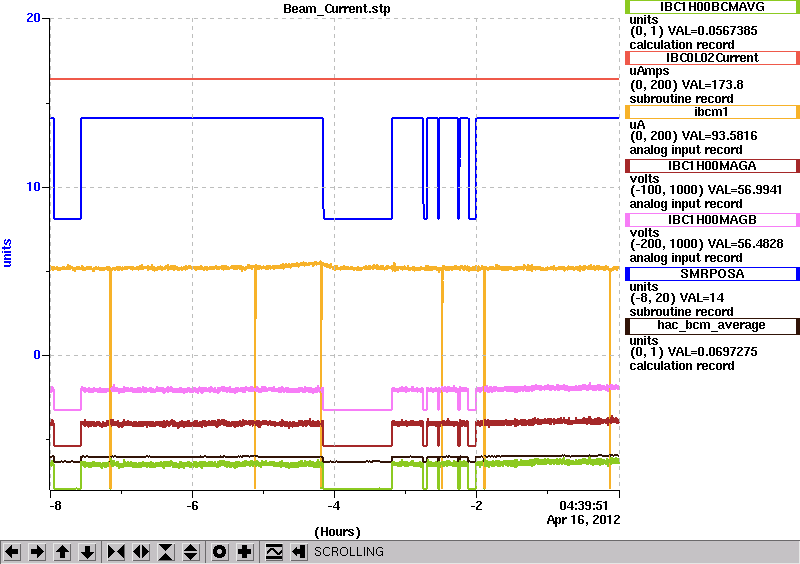Click the y-axis tick label 0

pos(37,355)
